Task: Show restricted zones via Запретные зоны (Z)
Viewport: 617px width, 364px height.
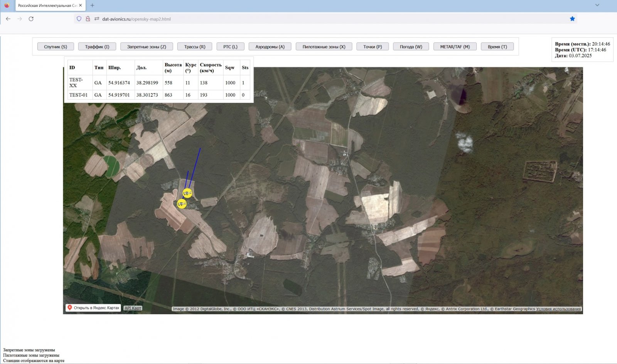Action: point(147,47)
